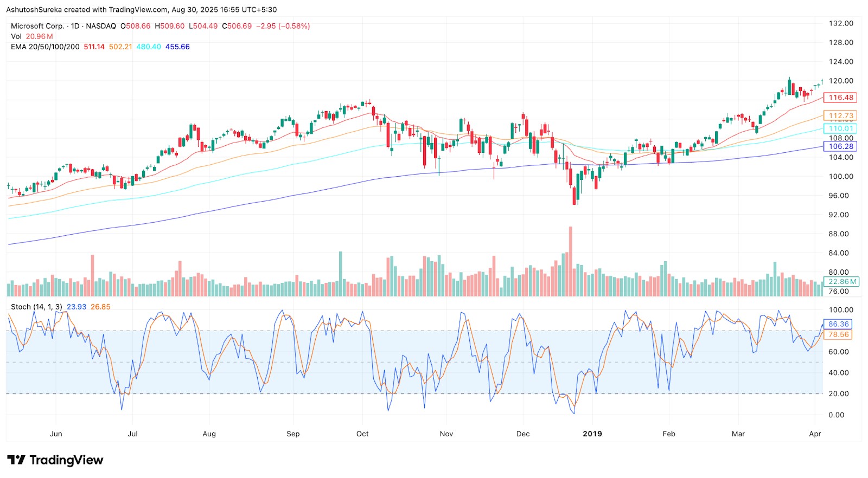
Task: Click the TradingView logo at the bottom
Action: pos(55,460)
